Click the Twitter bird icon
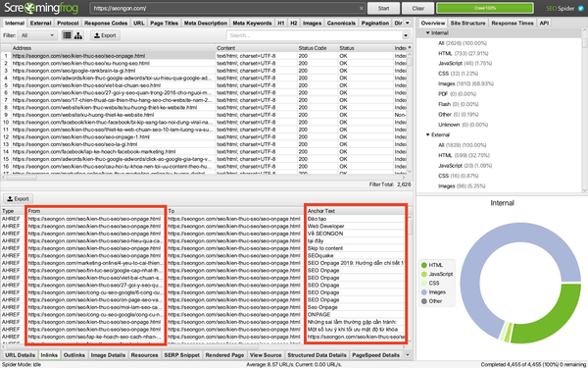This screenshot has width=588, height=368. tap(581, 8)
